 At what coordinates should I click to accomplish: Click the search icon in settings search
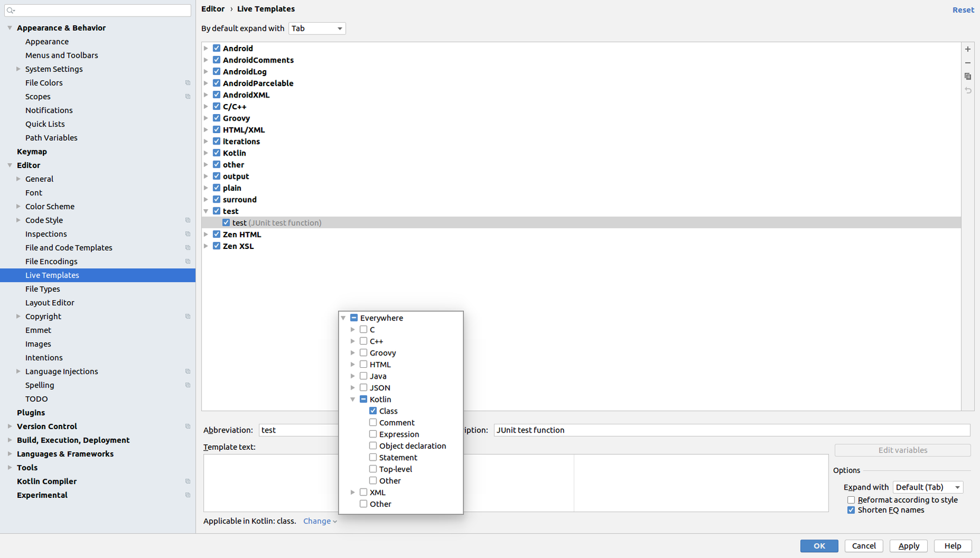(x=11, y=10)
